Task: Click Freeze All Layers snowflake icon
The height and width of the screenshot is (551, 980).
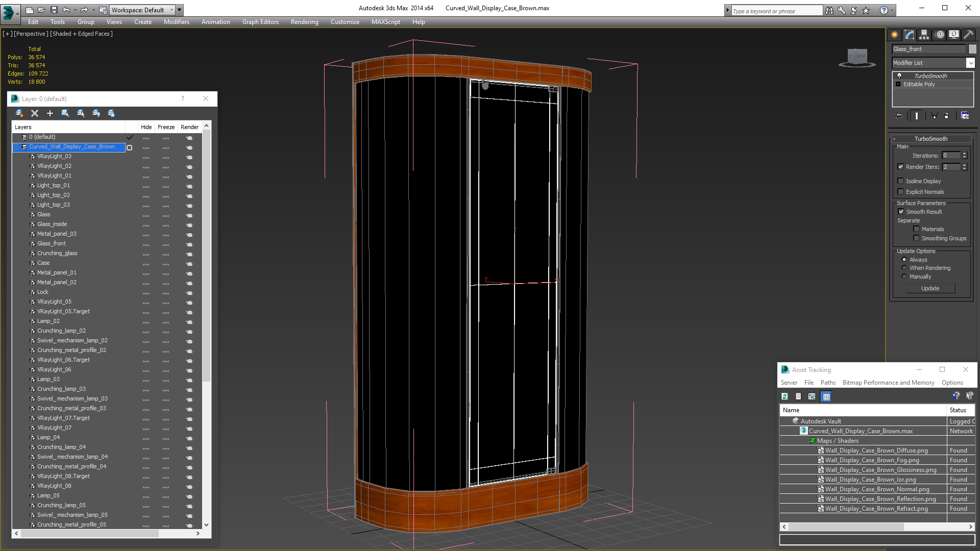Action: coord(111,113)
